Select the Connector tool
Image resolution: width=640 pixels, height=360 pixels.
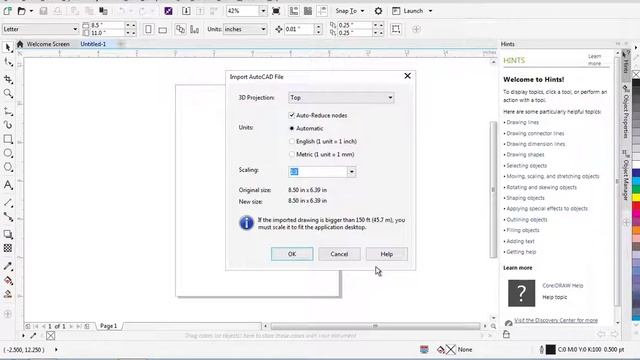(8, 217)
